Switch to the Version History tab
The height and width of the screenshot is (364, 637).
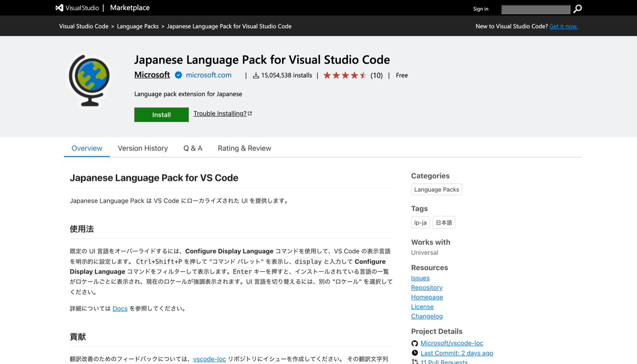coord(143,148)
